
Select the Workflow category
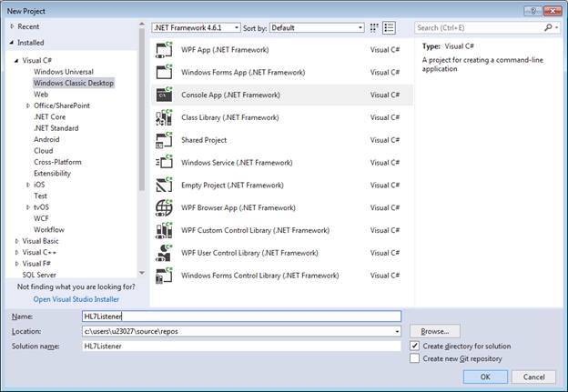49,229
